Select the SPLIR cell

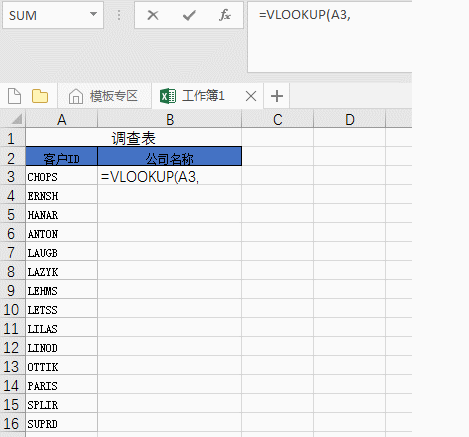[x=62, y=404]
